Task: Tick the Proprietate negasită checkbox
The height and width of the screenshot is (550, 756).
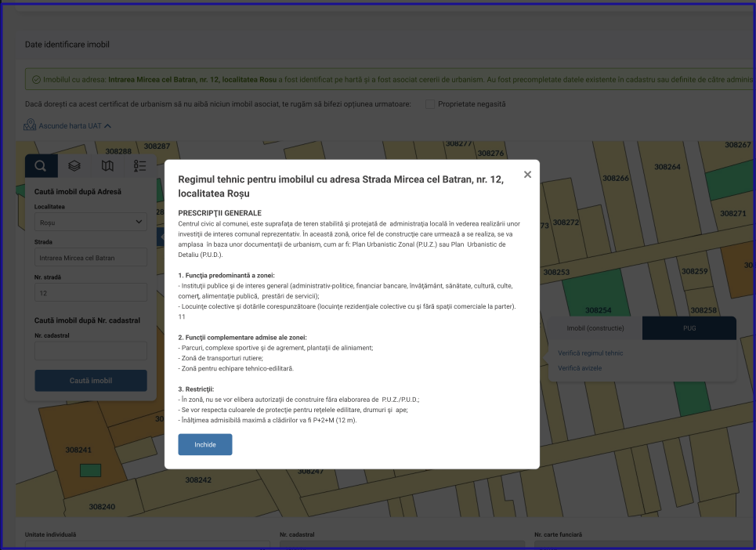Action: pyautogui.click(x=430, y=104)
